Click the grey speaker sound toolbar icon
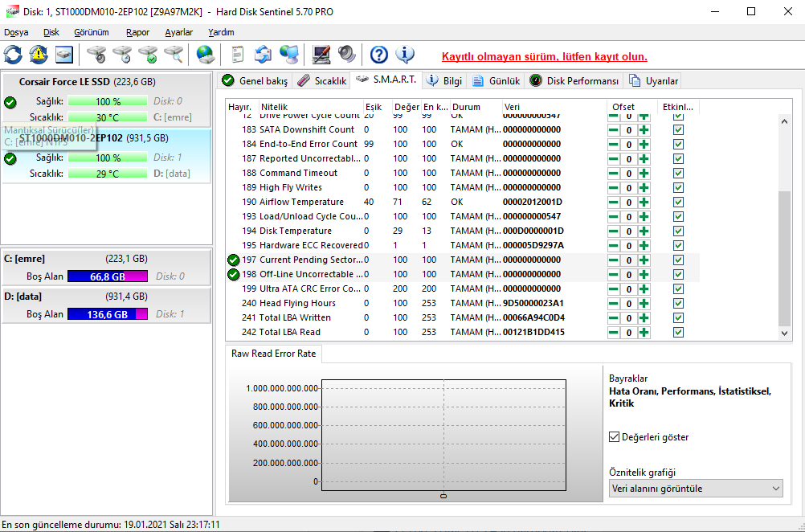805x532 pixels. point(346,55)
